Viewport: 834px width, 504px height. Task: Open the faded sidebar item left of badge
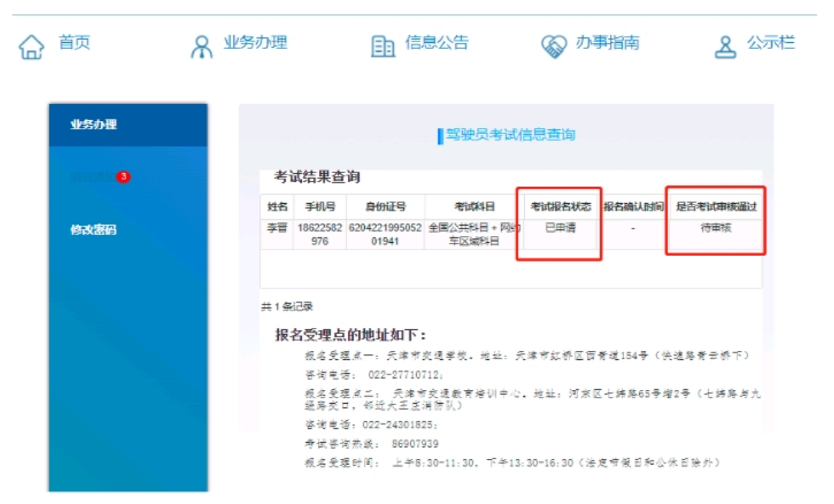pos(90,177)
